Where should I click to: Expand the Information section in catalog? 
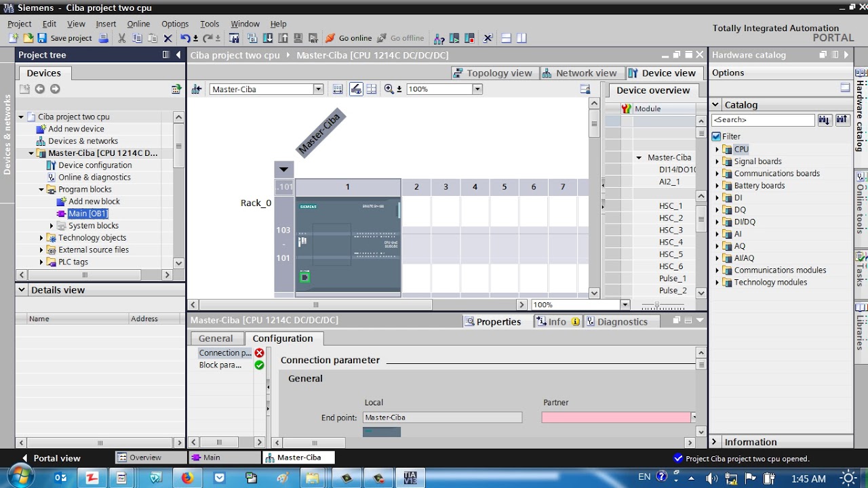pyautogui.click(x=714, y=442)
